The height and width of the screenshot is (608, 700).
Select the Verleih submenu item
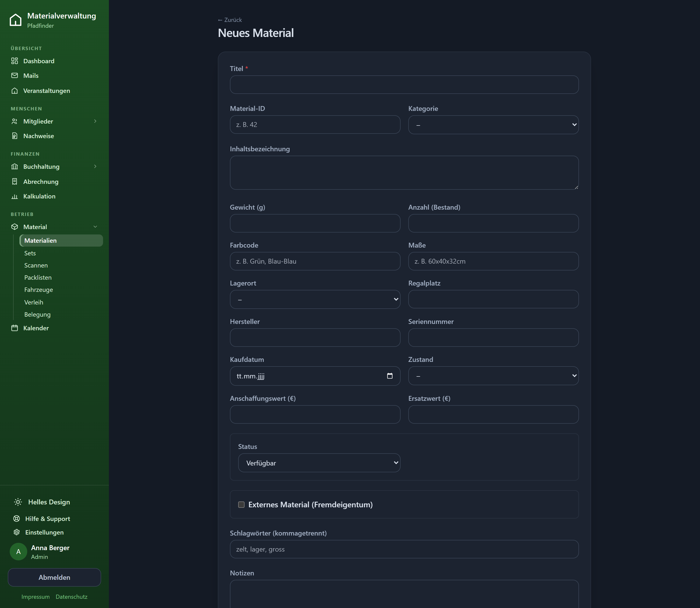pyautogui.click(x=61, y=302)
